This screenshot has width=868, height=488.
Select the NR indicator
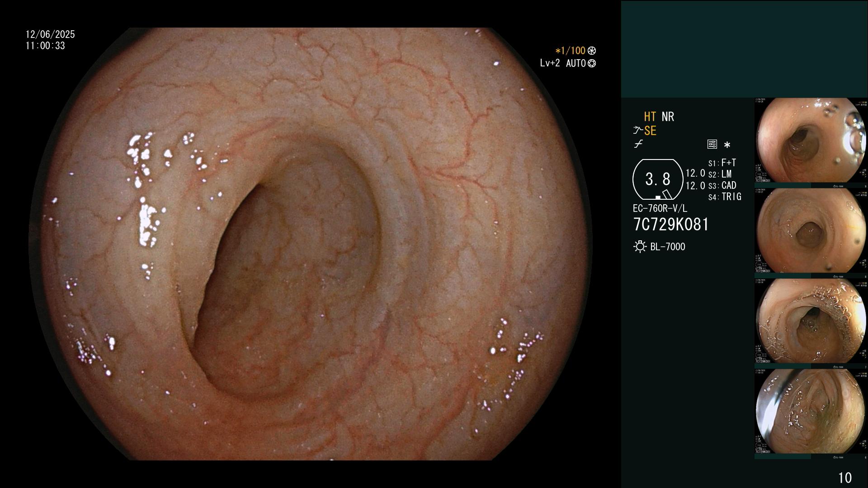668,117
